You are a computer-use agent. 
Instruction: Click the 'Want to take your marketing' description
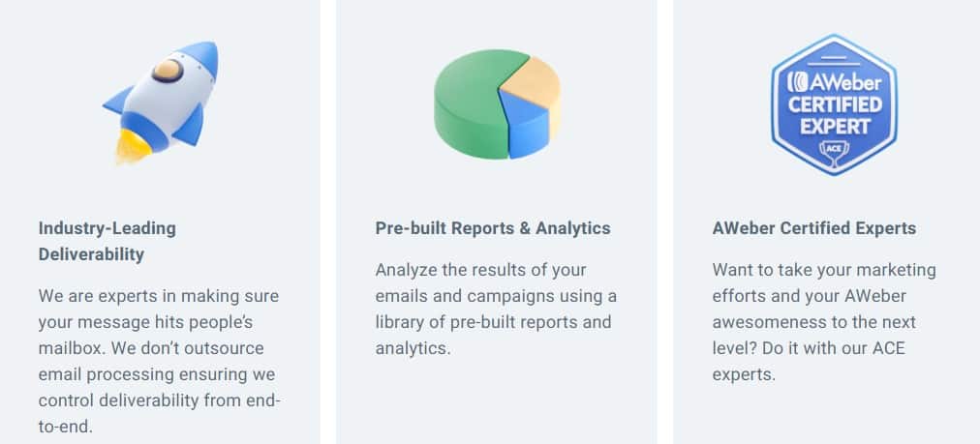click(824, 322)
